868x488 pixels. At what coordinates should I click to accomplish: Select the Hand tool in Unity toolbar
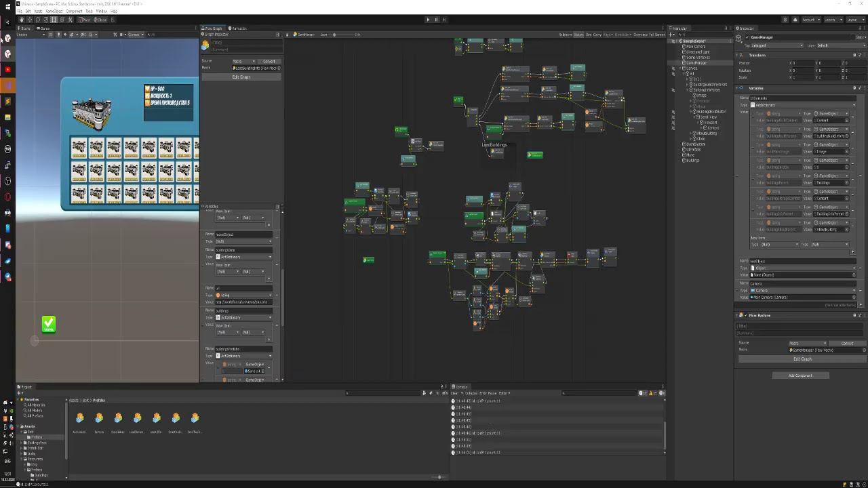(x=22, y=20)
